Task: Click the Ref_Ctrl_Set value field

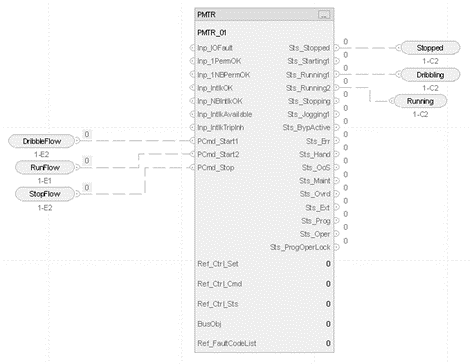Action: (328, 264)
